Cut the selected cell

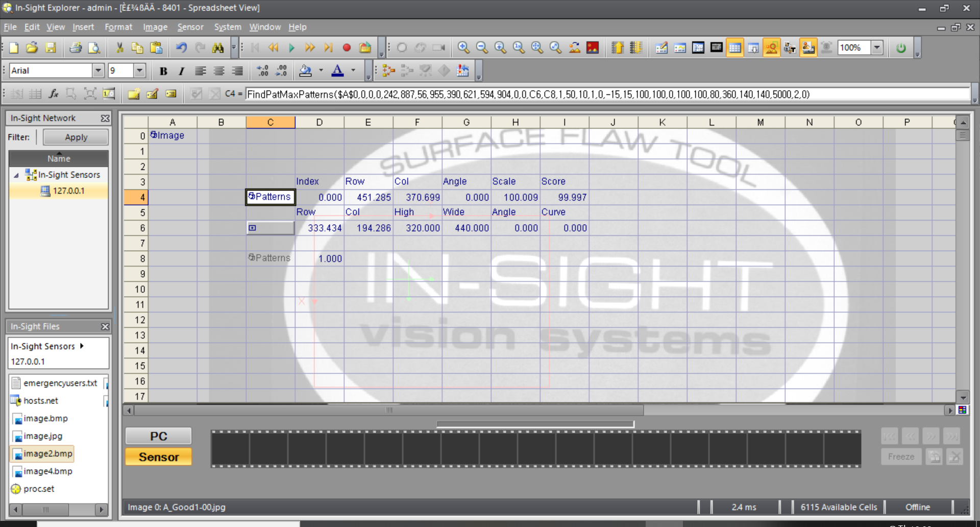pos(119,48)
